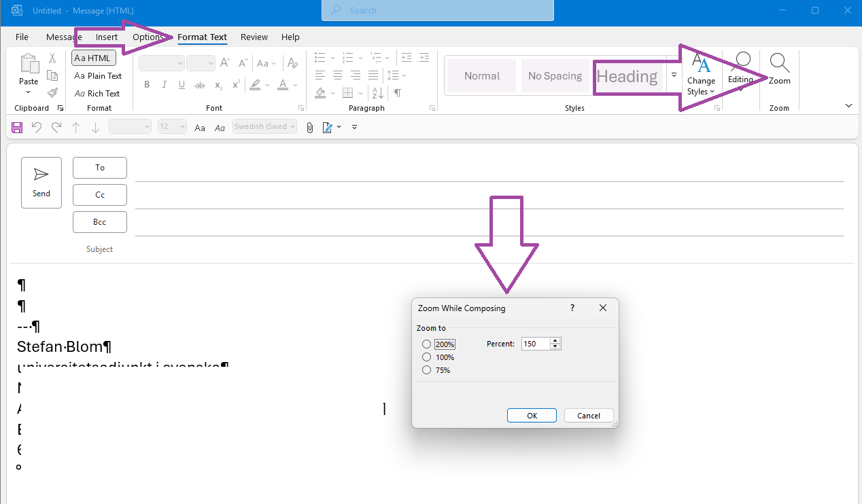Open the text highlight color picker arrow
The height and width of the screenshot is (504, 862).
pos(268,85)
